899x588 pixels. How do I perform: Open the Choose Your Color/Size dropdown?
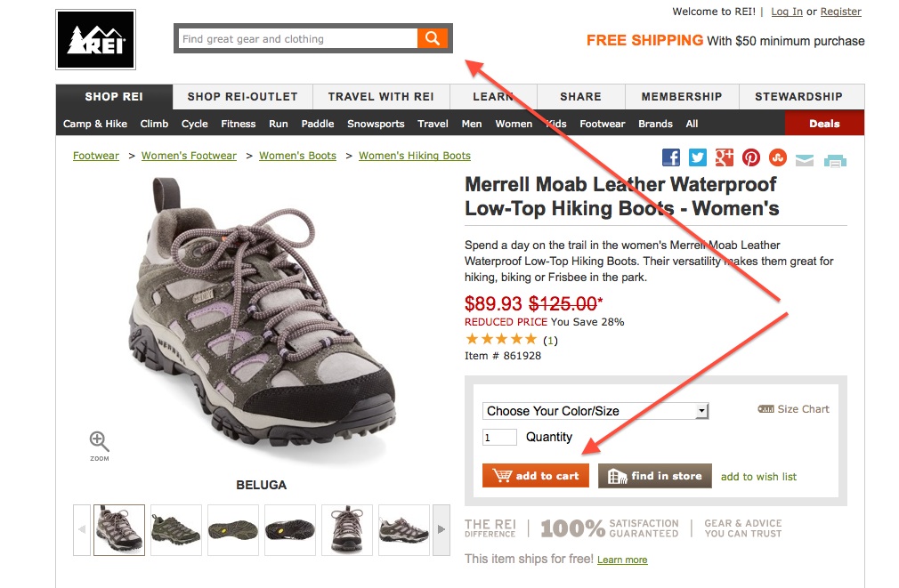[595, 410]
